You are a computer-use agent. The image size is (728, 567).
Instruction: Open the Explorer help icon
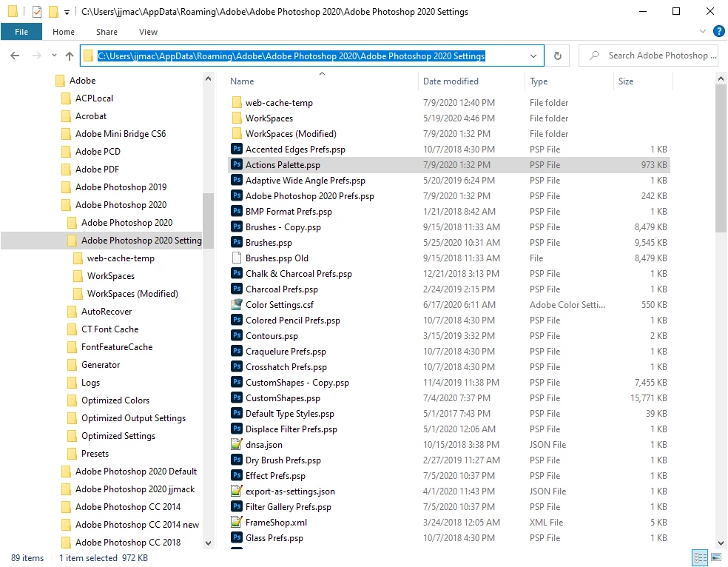click(x=718, y=31)
